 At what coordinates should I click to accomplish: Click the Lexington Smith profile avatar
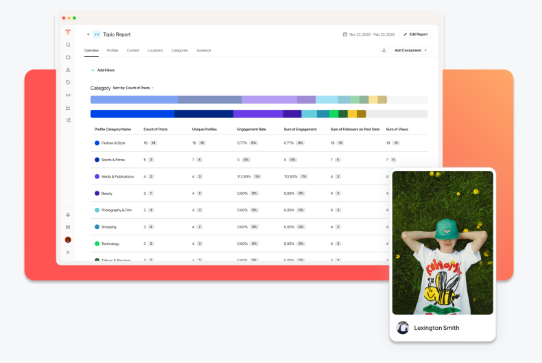point(403,328)
